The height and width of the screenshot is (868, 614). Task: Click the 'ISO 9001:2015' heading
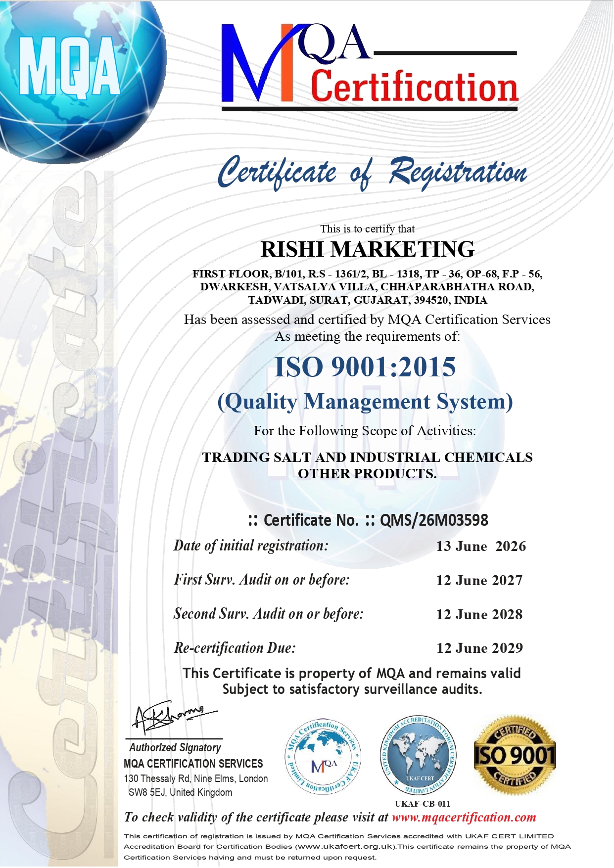(365, 367)
